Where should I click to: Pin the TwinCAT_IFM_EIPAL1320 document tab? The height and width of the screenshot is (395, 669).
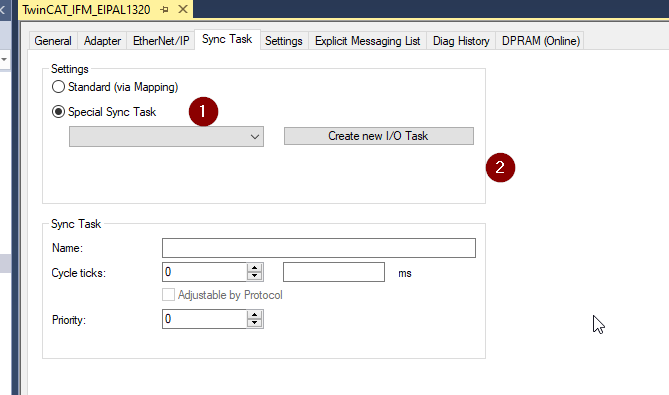[x=165, y=9]
